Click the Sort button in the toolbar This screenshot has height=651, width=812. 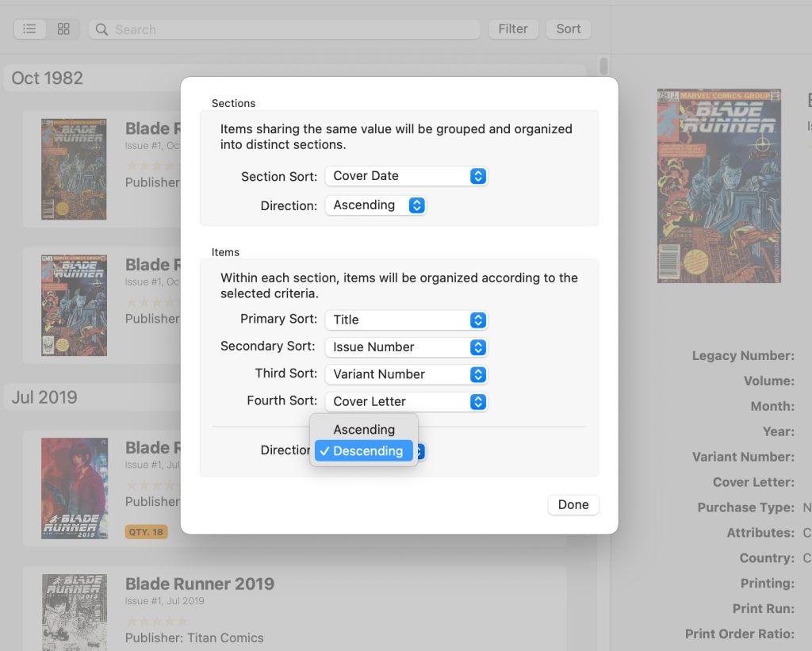pos(568,29)
